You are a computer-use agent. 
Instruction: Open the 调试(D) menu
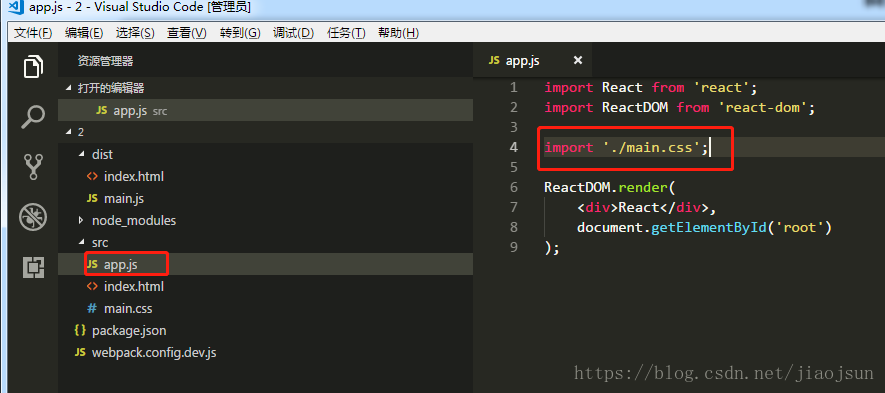[x=293, y=33]
